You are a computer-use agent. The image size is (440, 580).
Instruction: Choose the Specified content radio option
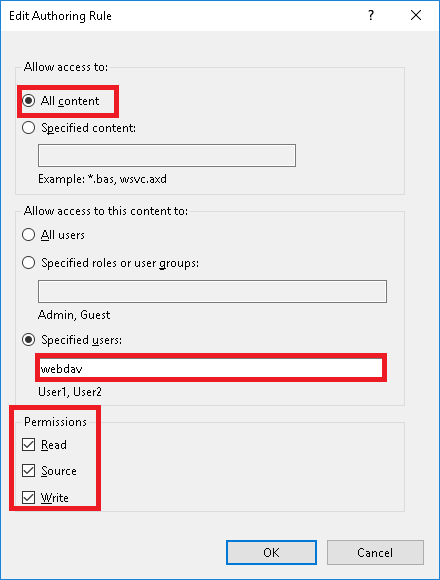[28, 128]
